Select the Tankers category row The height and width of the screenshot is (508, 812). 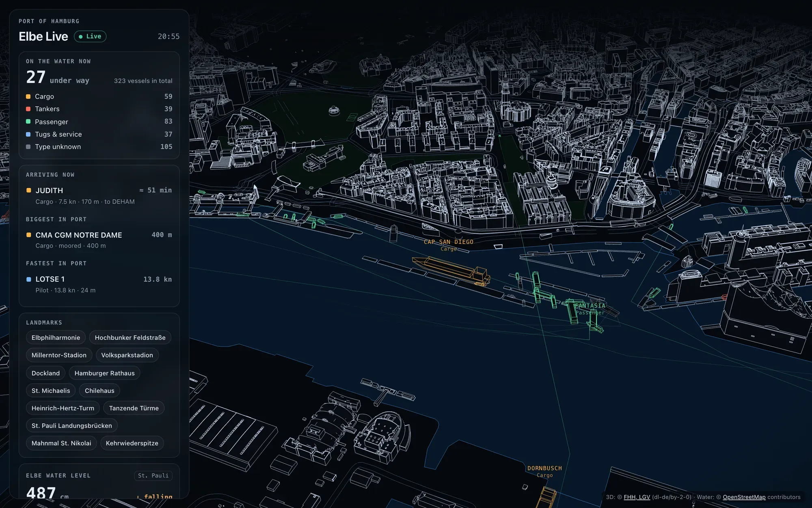click(x=99, y=109)
